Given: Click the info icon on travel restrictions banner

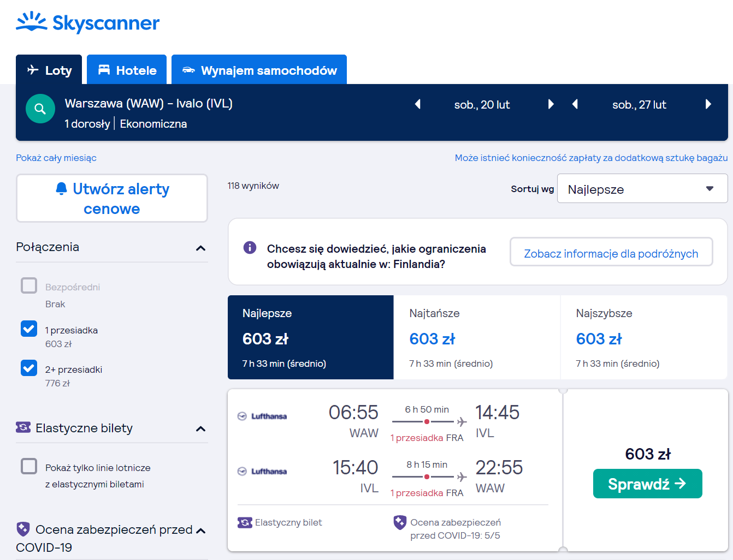Looking at the screenshot, I should [250, 248].
